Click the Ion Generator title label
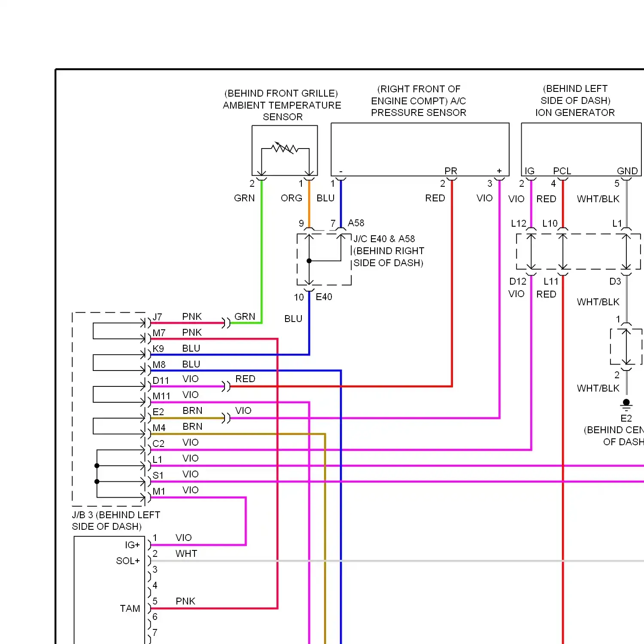 [x=575, y=100]
